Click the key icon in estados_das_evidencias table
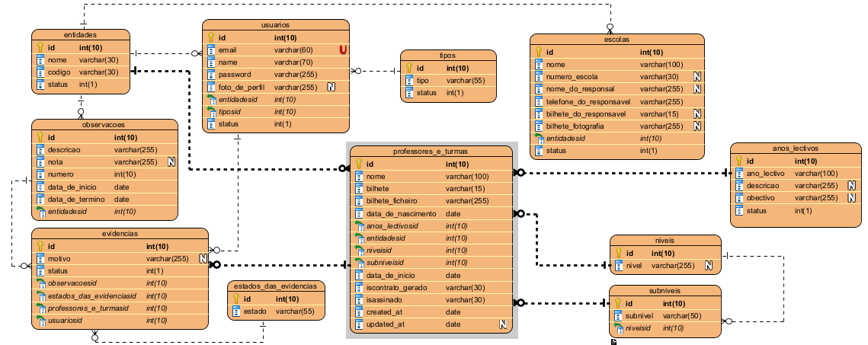 tap(235, 299)
